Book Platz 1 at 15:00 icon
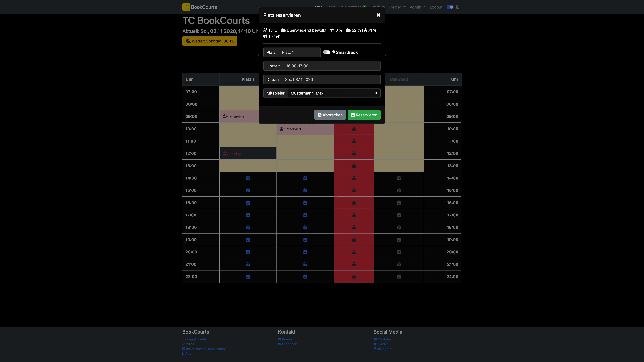 point(248,190)
